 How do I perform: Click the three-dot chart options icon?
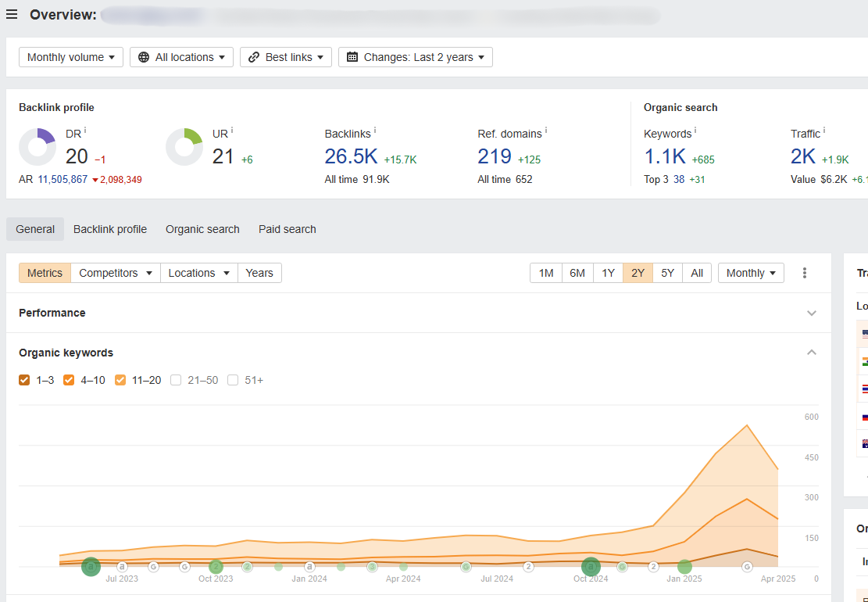(805, 273)
